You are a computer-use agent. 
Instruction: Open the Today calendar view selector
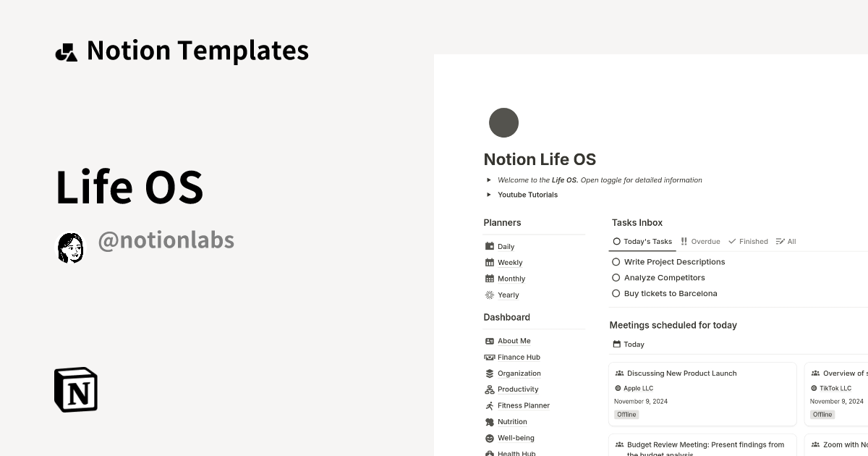tap(628, 344)
